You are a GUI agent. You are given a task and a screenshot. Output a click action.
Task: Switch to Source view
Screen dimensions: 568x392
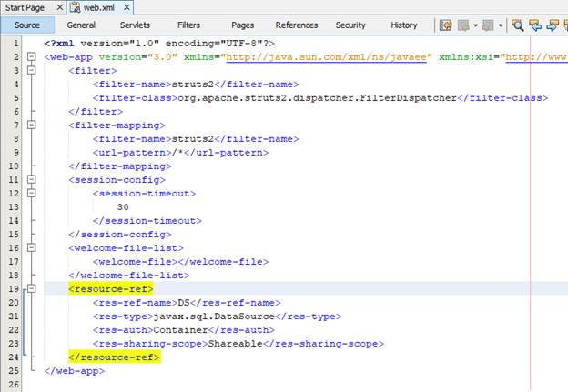(27, 25)
